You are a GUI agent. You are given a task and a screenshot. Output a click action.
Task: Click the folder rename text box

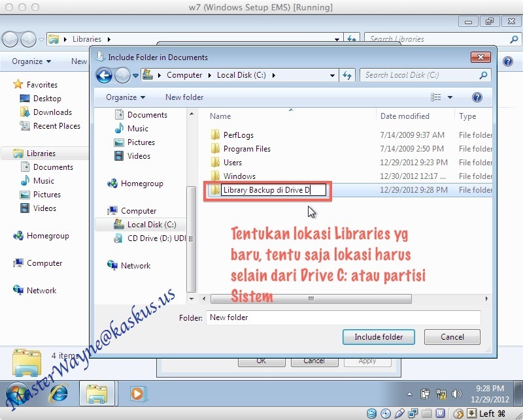tap(273, 190)
